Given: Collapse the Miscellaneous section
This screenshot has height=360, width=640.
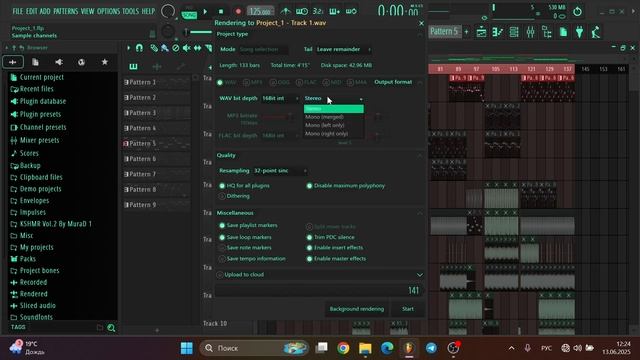Looking at the screenshot, I should pyautogui.click(x=420, y=213).
